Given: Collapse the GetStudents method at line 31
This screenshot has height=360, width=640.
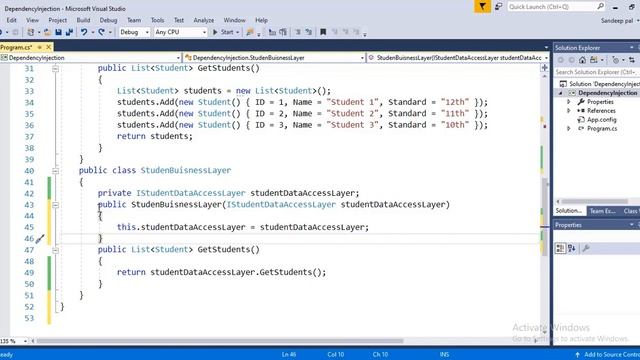Looking at the screenshot, I should point(56,69).
